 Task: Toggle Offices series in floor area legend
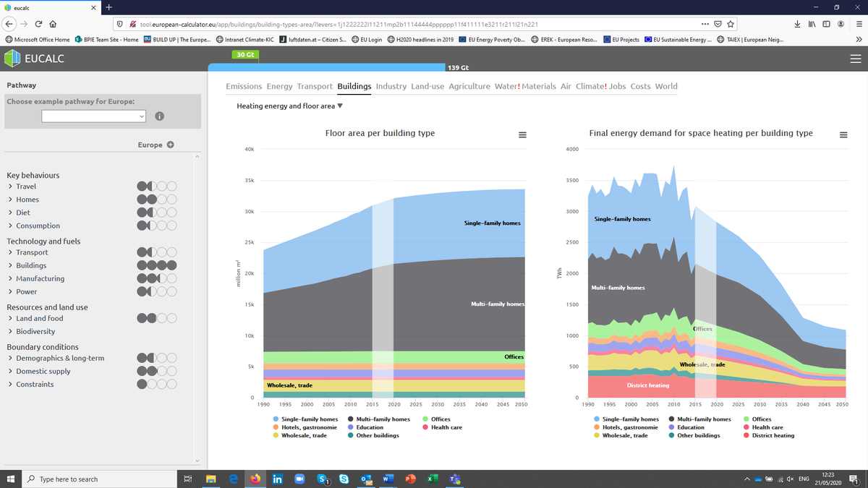[x=435, y=419]
